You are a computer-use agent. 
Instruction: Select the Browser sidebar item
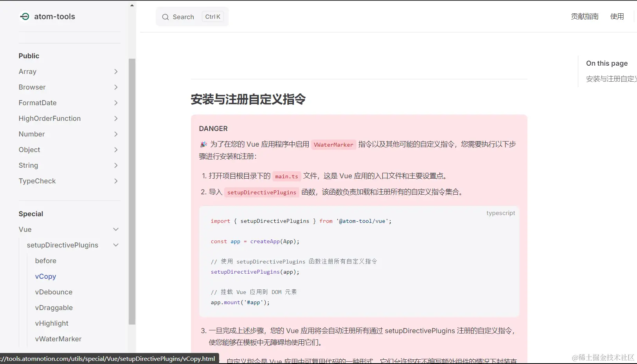point(32,87)
